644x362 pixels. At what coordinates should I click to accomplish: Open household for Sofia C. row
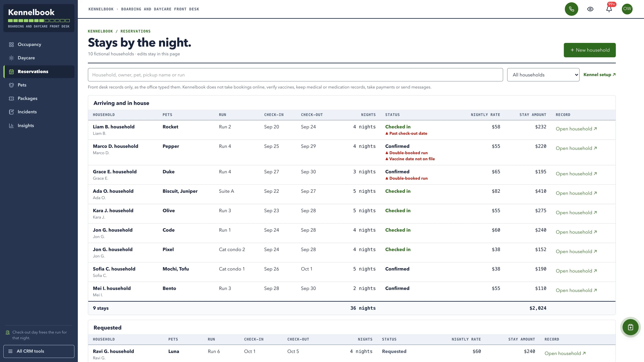click(576, 271)
